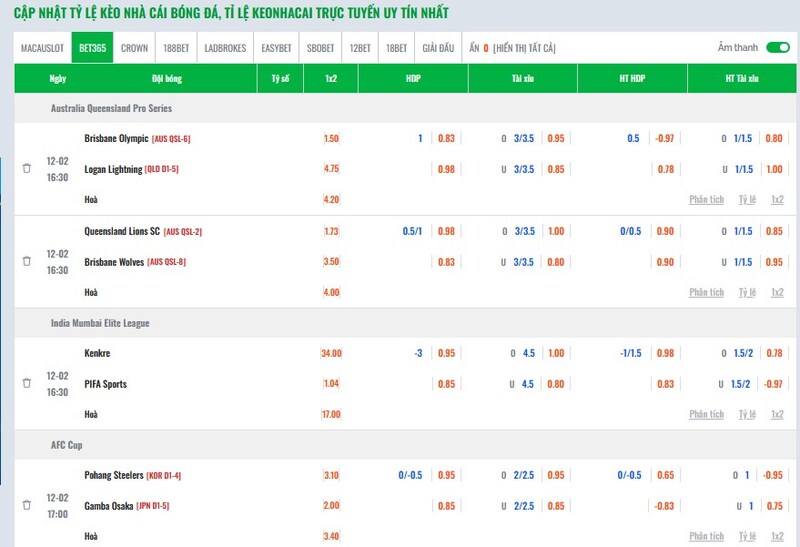Hide the Pohang Steelers match using trash icon
The image size is (800, 547).
pyautogui.click(x=27, y=505)
